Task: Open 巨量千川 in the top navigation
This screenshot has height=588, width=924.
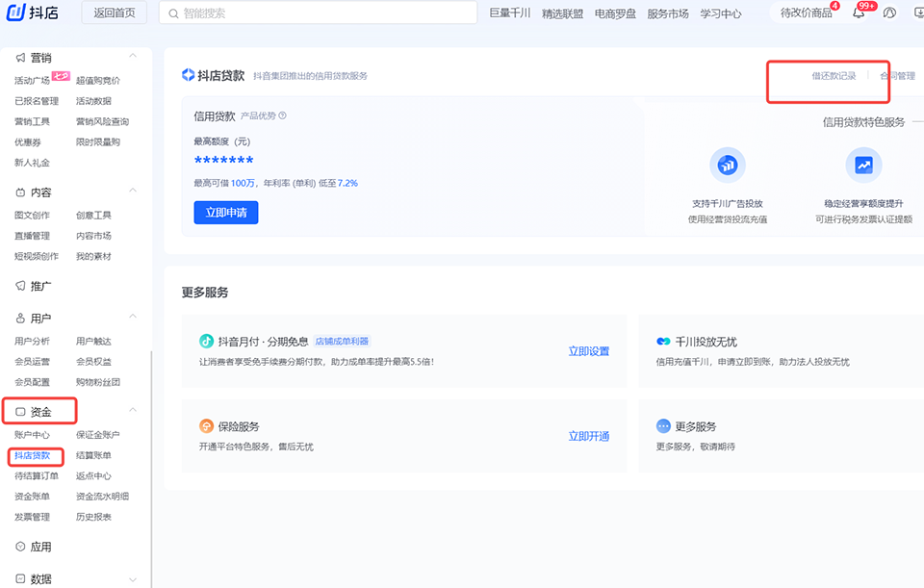Action: [510, 13]
